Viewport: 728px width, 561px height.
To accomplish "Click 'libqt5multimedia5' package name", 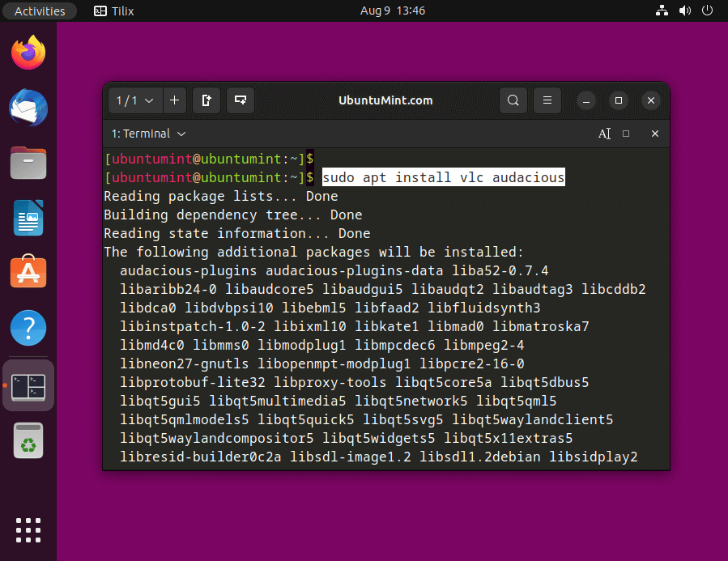I will (278, 401).
